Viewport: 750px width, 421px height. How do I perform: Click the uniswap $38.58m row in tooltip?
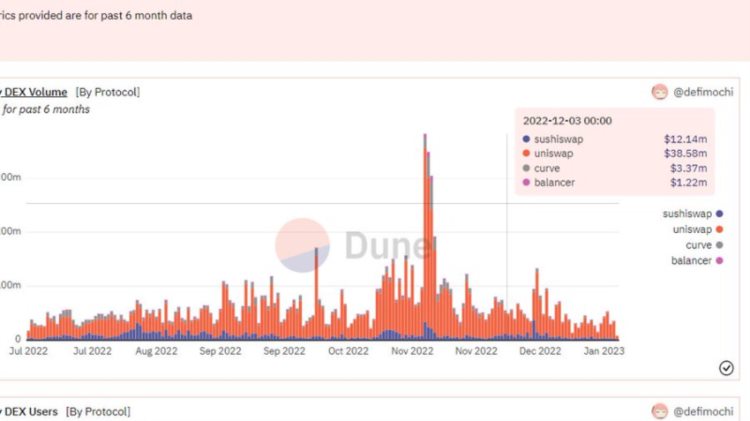[x=614, y=154]
